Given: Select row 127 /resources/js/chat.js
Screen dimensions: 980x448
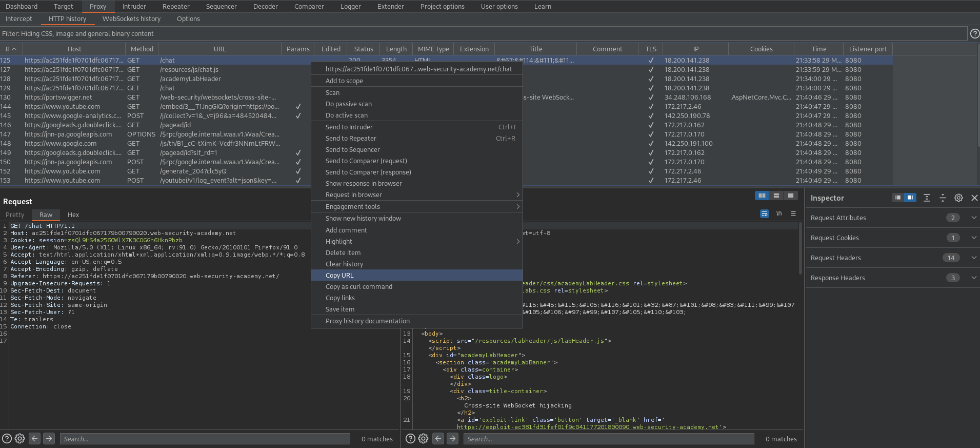Looking at the screenshot, I should click(x=446, y=70).
